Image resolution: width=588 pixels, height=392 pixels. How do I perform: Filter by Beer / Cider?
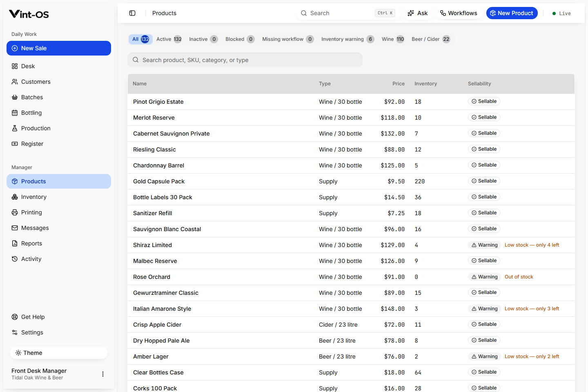[431, 39]
